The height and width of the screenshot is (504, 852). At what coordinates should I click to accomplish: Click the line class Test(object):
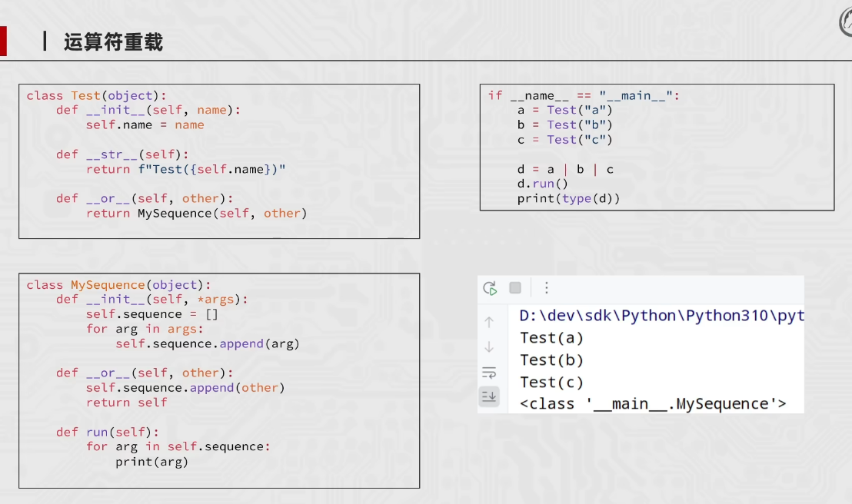click(96, 95)
